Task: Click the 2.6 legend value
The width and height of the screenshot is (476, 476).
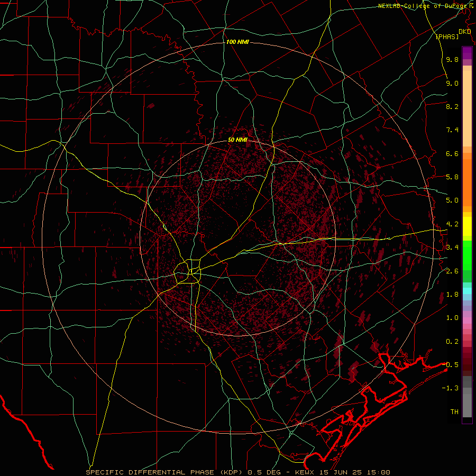Action: pos(452,271)
